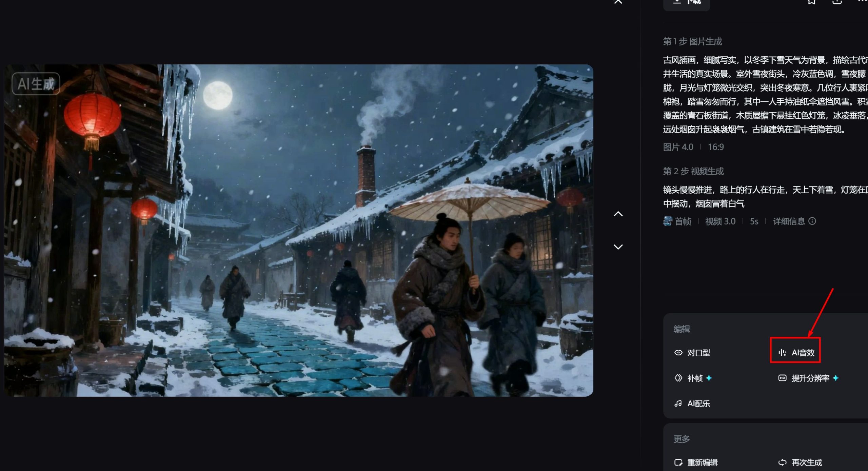Go to previous item with up chevron
Image resolution: width=868 pixels, height=471 pixels.
(618, 214)
